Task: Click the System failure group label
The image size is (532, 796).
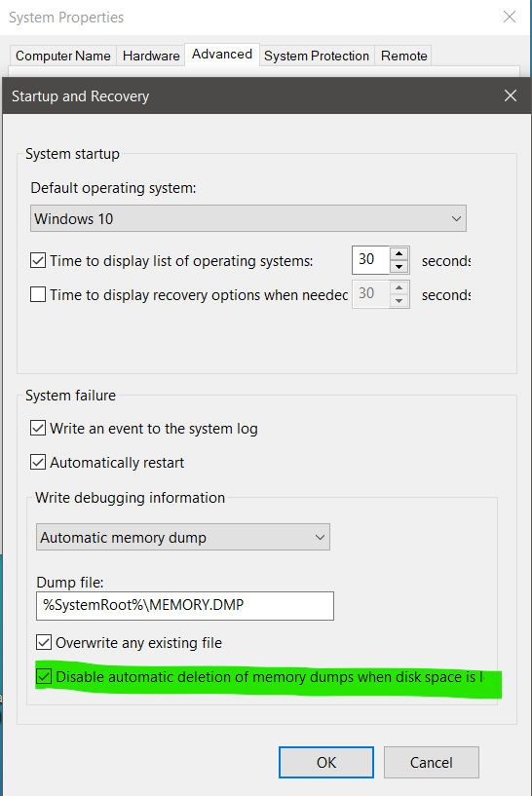Action: pyautogui.click(x=70, y=396)
